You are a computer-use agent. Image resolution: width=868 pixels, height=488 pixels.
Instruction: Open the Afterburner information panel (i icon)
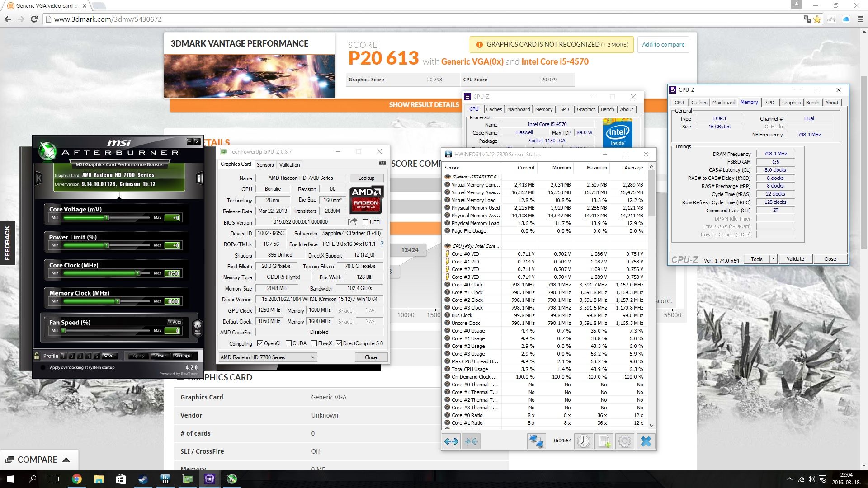click(x=199, y=178)
